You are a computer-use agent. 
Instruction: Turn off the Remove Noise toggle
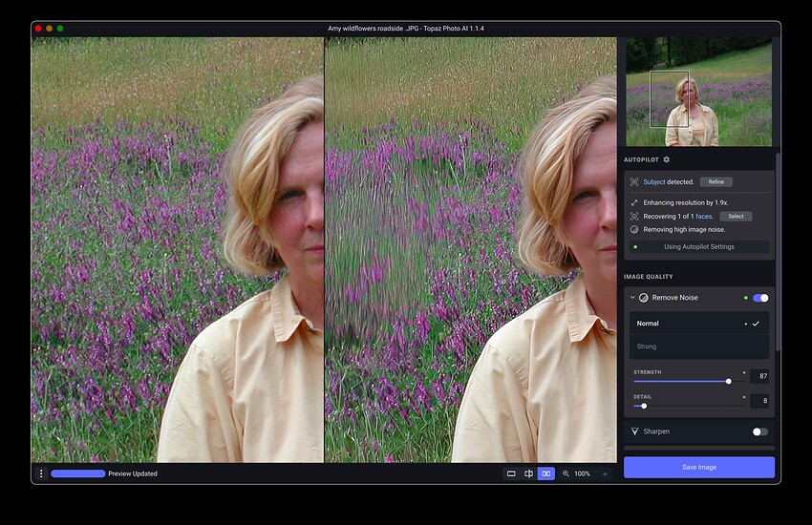(x=760, y=298)
